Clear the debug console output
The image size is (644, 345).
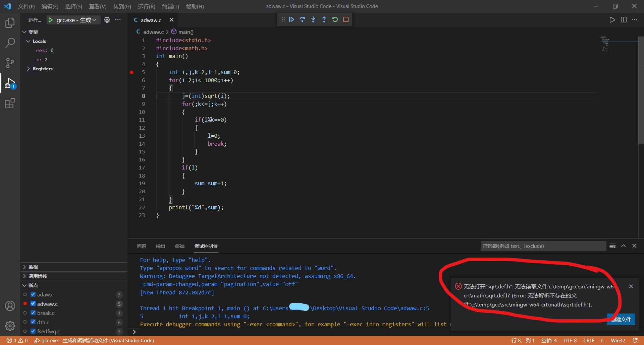(612, 246)
